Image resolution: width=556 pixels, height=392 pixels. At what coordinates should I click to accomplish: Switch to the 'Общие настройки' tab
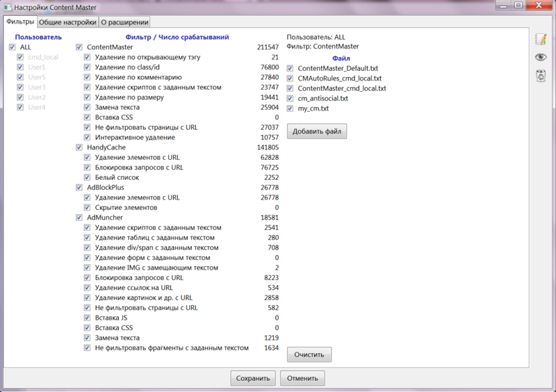coord(67,22)
